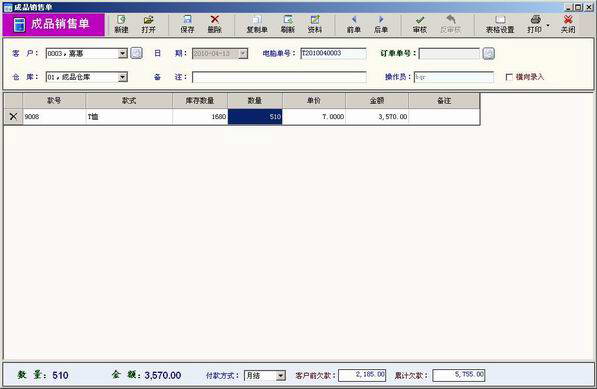Screen dimensions: 597x389
Task: Expand the 客户 customer dropdown
Action: tap(122, 53)
